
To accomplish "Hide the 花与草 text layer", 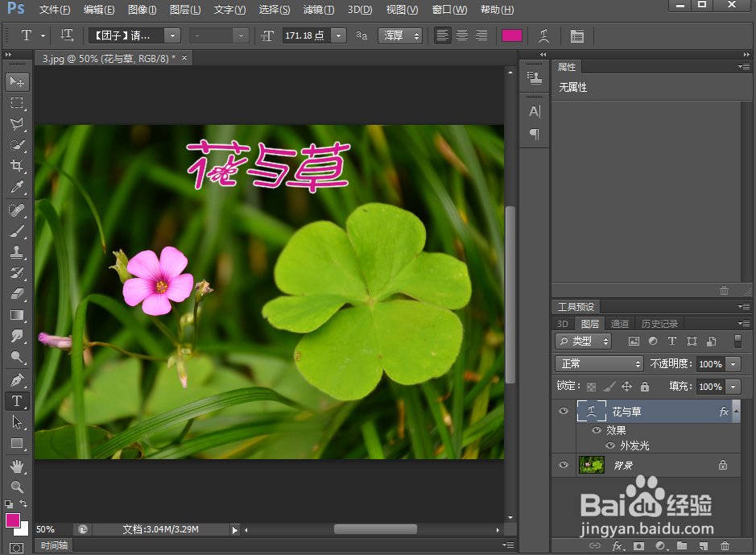I will pos(563,411).
